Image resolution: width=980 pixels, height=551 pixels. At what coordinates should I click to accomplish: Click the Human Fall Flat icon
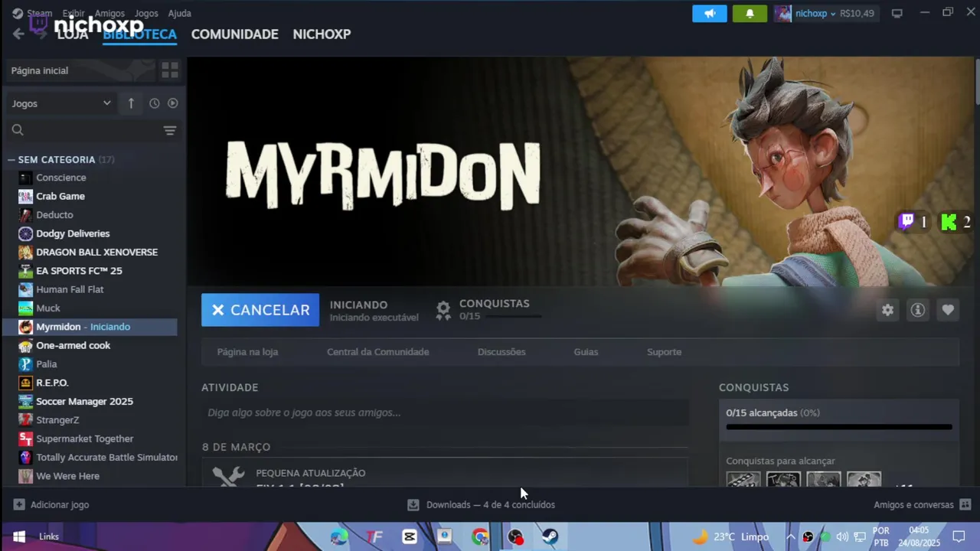(26, 289)
